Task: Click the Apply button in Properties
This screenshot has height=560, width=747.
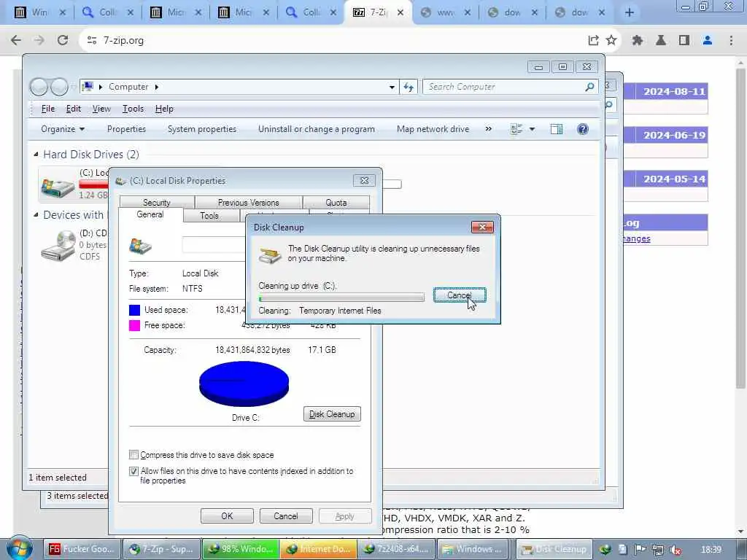Action: click(345, 516)
